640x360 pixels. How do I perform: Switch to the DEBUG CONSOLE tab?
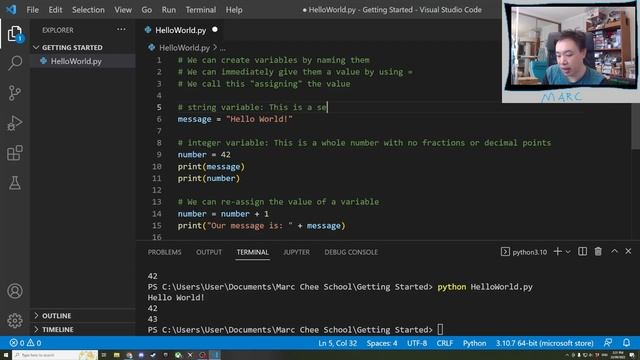tap(351, 252)
